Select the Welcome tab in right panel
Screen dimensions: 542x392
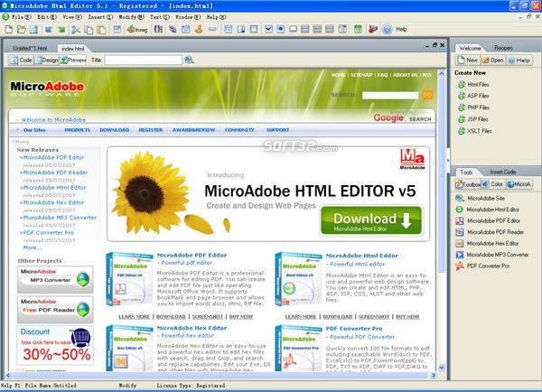coord(470,48)
